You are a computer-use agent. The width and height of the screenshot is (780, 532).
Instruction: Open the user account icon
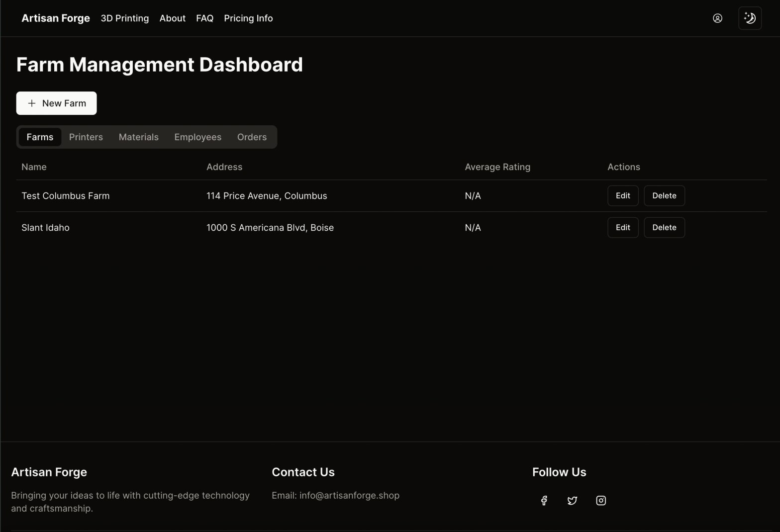click(x=717, y=18)
